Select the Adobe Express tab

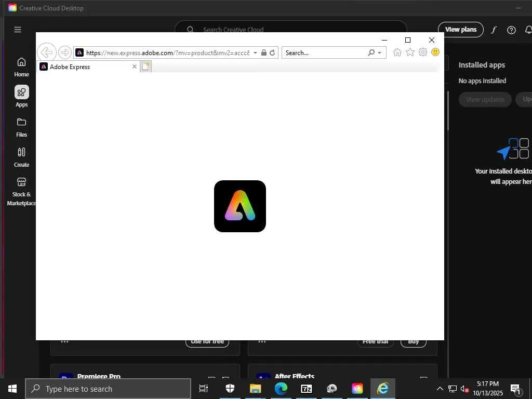88,67
